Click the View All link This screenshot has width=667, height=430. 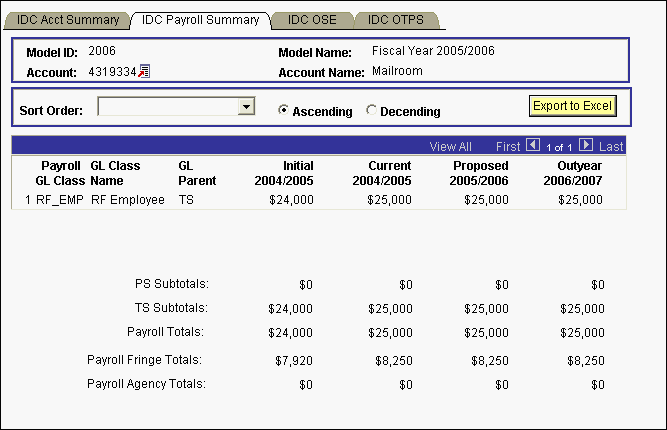tap(450, 146)
